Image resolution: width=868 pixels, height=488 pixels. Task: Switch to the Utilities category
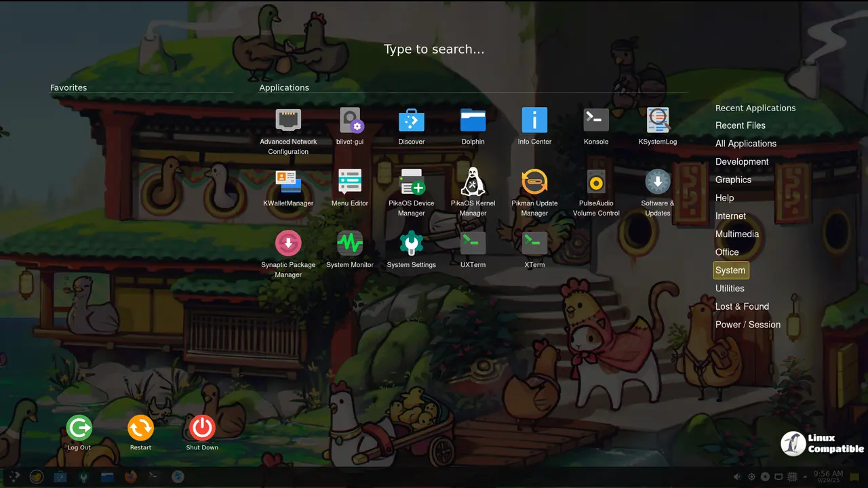click(730, 289)
